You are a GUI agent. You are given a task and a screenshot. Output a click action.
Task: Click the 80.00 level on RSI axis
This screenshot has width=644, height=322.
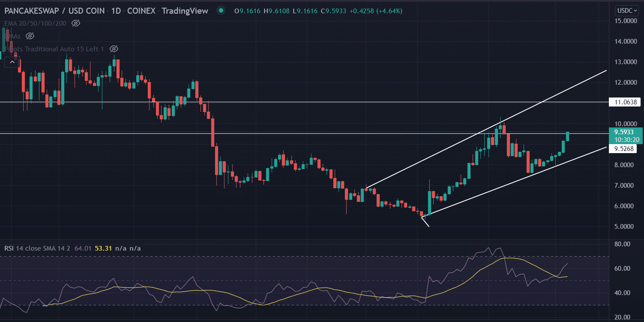pos(623,244)
